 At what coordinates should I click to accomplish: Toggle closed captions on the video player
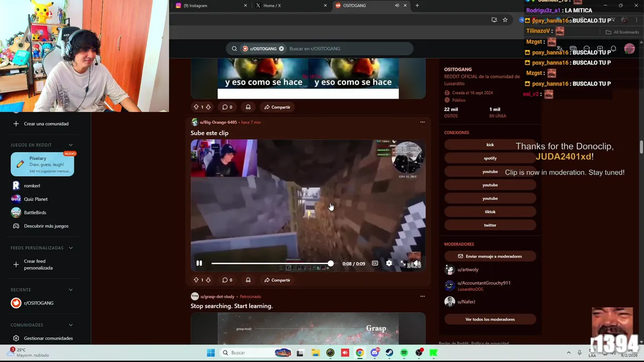(x=375, y=263)
